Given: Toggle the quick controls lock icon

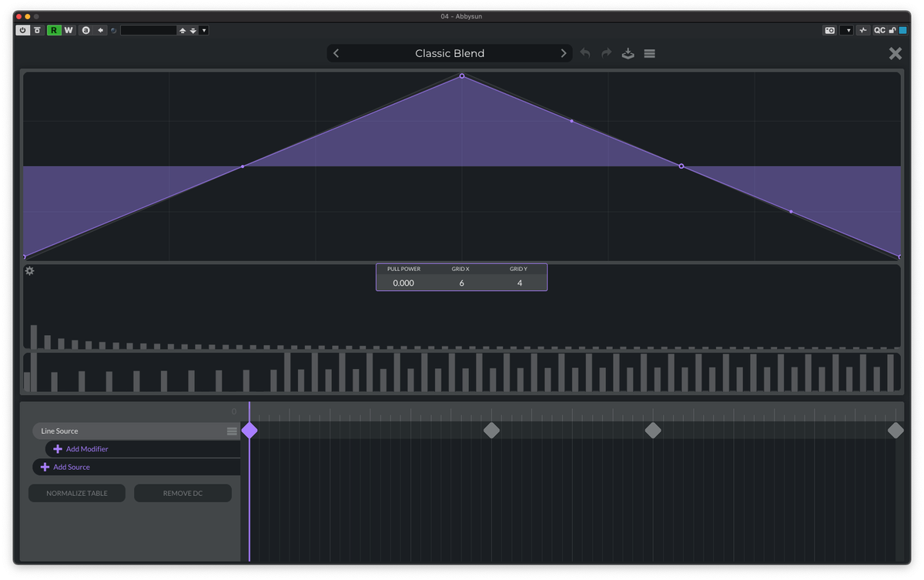Looking at the screenshot, I should pos(892,30).
